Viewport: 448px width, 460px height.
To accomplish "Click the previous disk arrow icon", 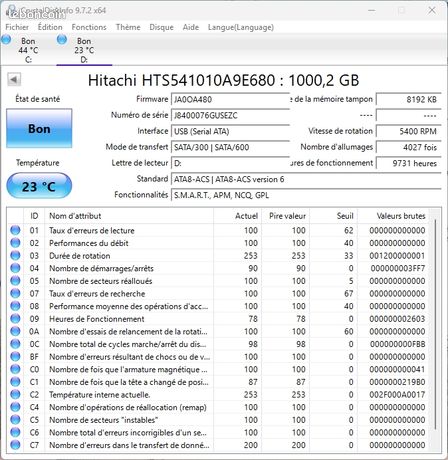I will [14, 80].
